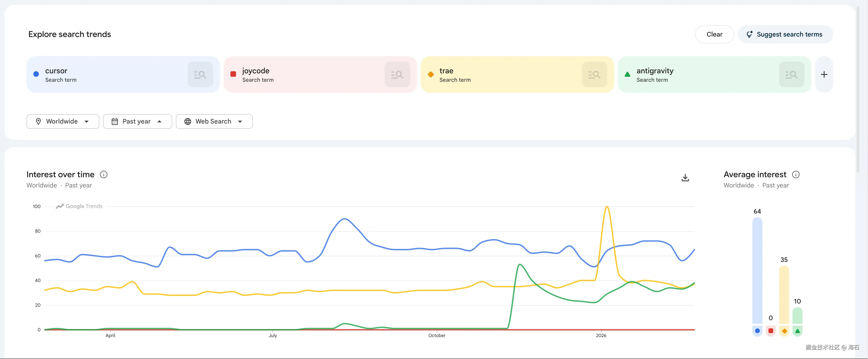Click Suggest search terms button

(785, 34)
